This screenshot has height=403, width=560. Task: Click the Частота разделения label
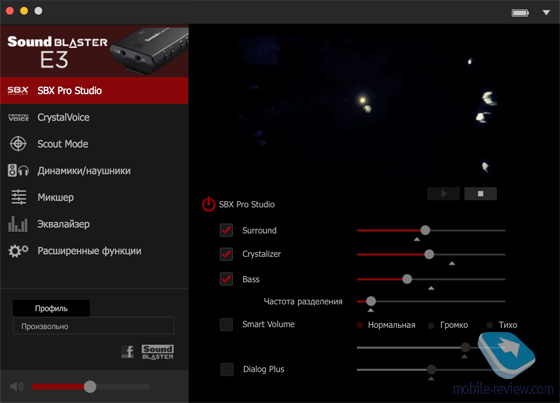(x=303, y=302)
